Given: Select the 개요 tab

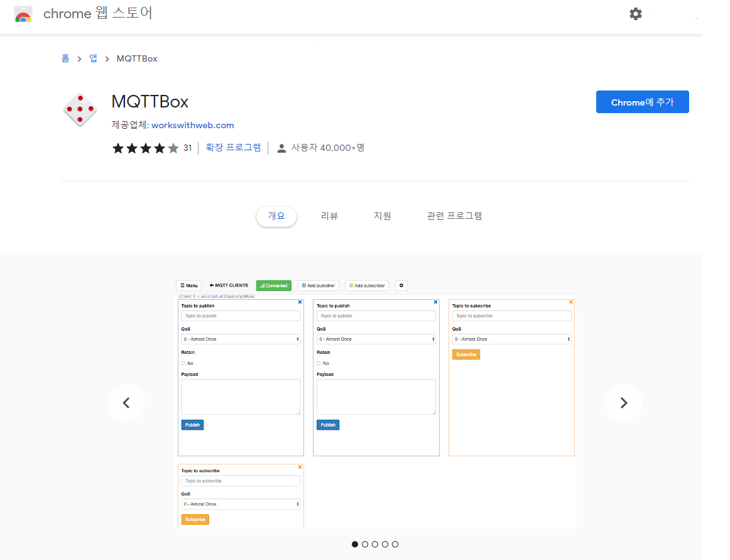Looking at the screenshot, I should point(276,216).
